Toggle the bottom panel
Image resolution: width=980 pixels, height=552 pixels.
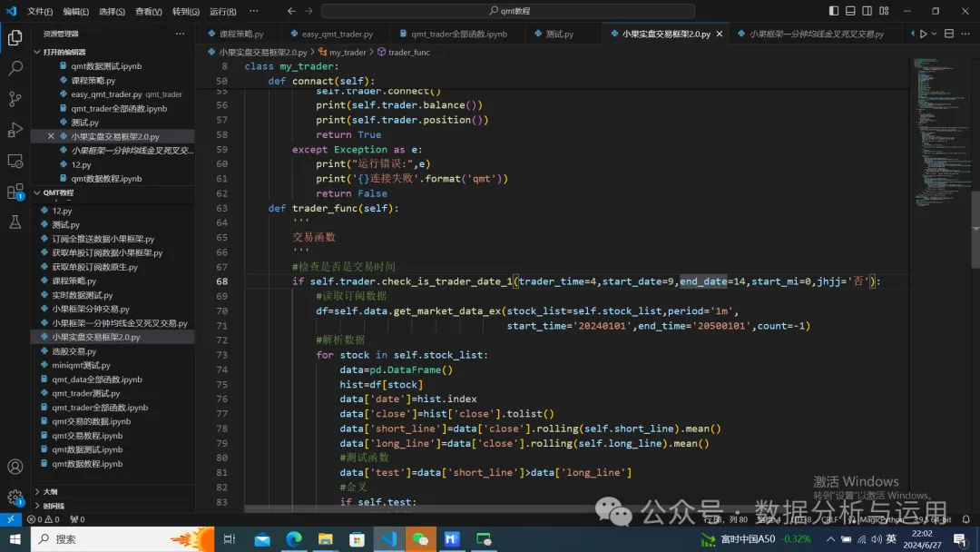tap(850, 11)
